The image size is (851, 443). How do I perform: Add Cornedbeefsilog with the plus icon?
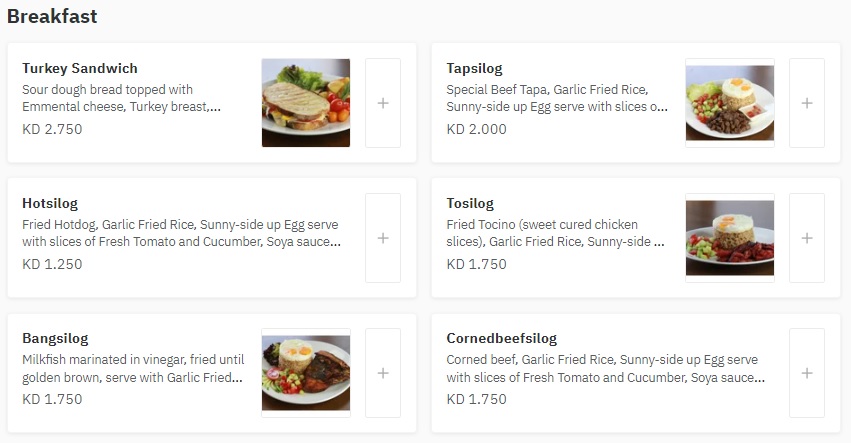[806, 373]
